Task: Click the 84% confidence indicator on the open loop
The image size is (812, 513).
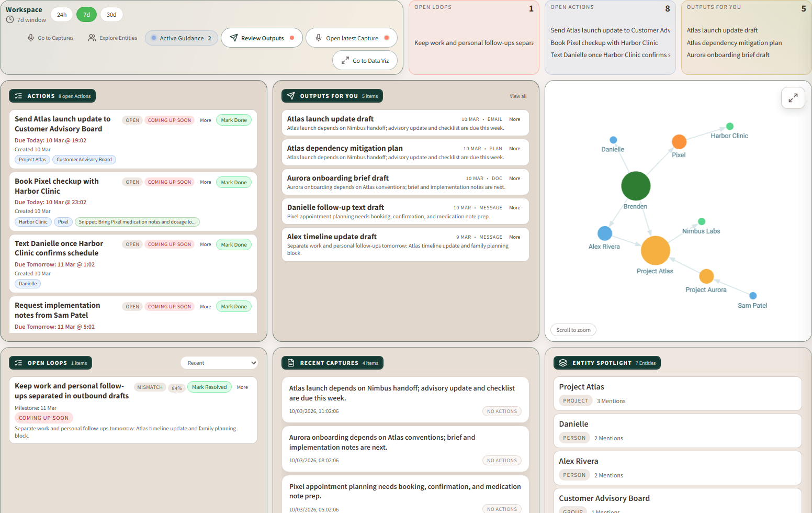Action: (x=177, y=387)
